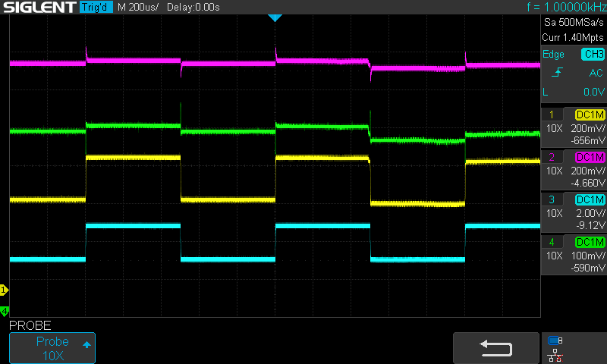Screen dimensions: 607x364
Task: Click channel 1 200mV/ scale
Action: pyautogui.click(x=587, y=128)
